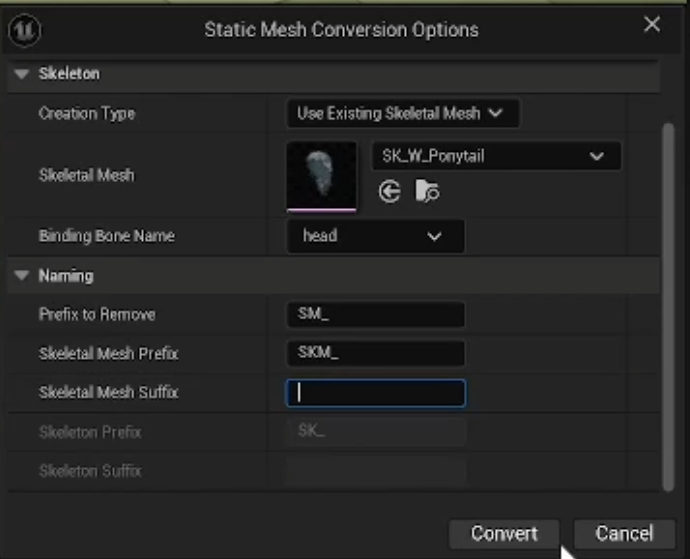Image resolution: width=690 pixels, height=559 pixels.
Task: Click the Skeletal Mesh Suffix text box
Action: point(375,393)
